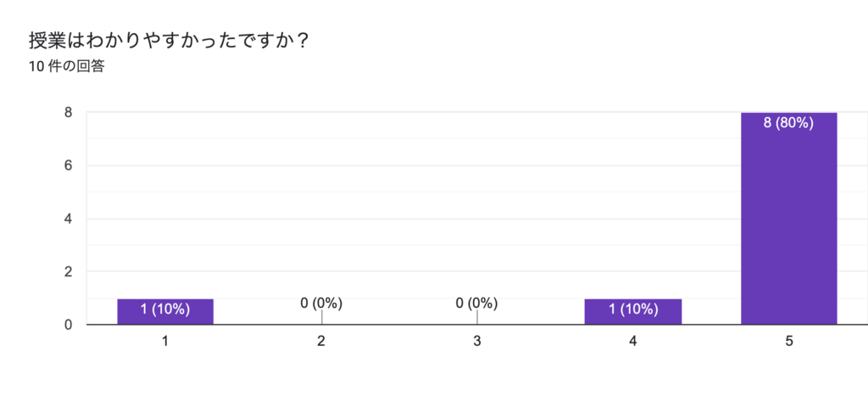Click x-axis label 2

pos(321,342)
